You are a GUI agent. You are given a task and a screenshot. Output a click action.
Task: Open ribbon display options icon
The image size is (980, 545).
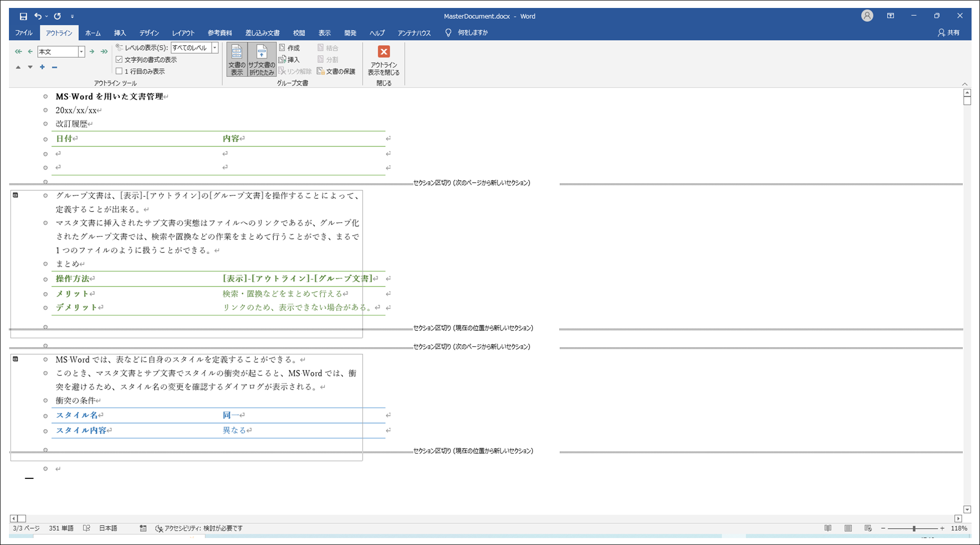coord(891,16)
